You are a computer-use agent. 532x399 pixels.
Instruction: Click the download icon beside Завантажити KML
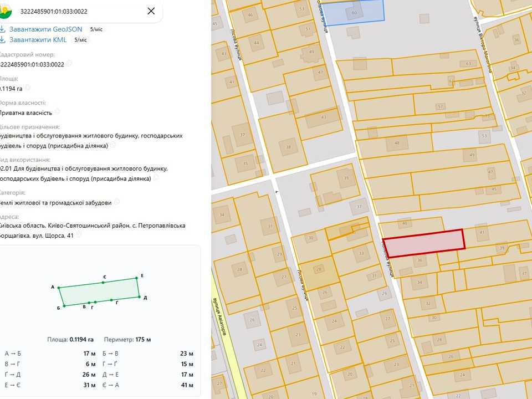tap(2, 40)
